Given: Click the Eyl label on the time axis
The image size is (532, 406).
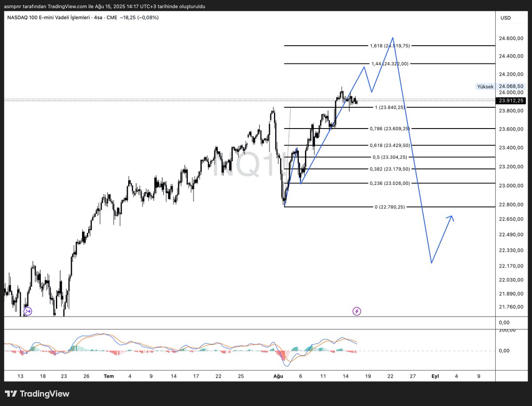Looking at the screenshot, I should 435,376.
